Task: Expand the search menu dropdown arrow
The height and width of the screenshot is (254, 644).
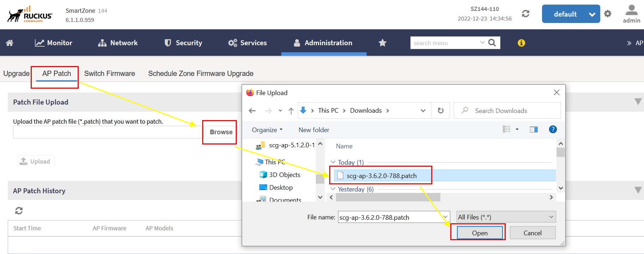Action: [x=482, y=42]
